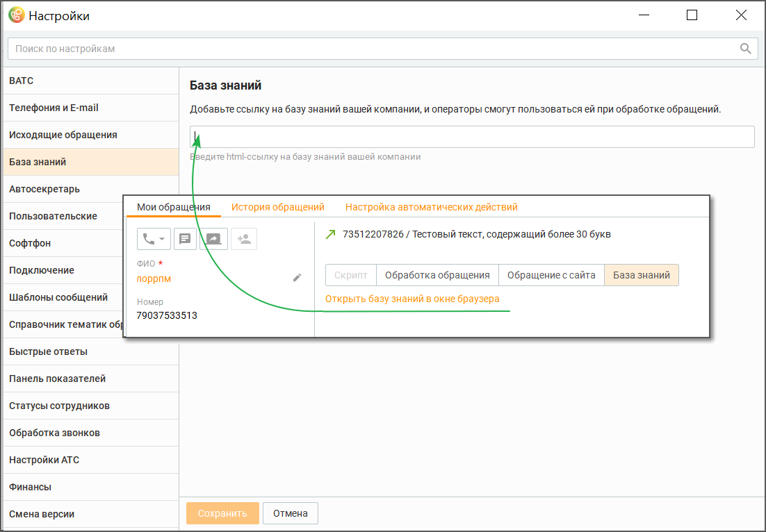Open Пользовательские settings section

point(63,216)
